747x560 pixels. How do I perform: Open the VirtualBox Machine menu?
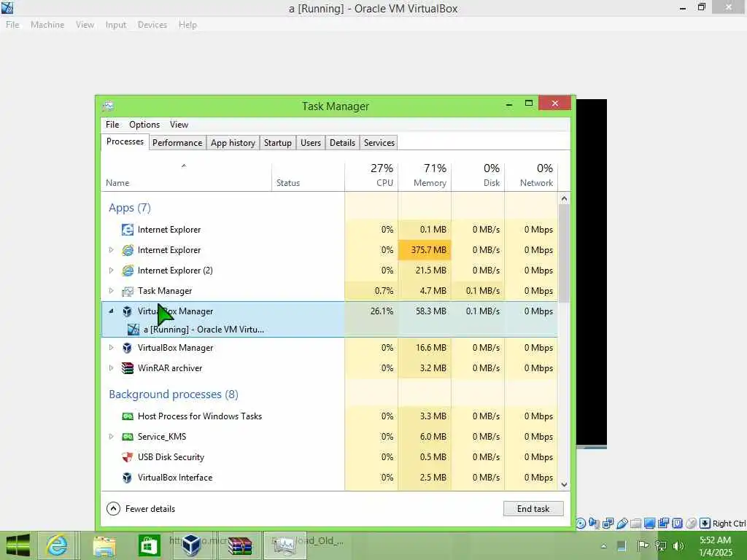pos(47,25)
